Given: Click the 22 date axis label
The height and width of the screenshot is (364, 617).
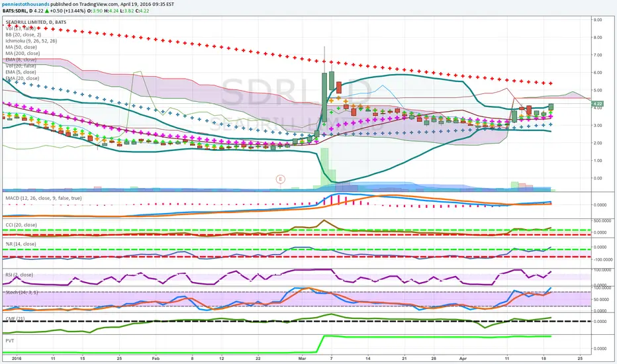Looking at the screenshot, I should tap(258, 359).
